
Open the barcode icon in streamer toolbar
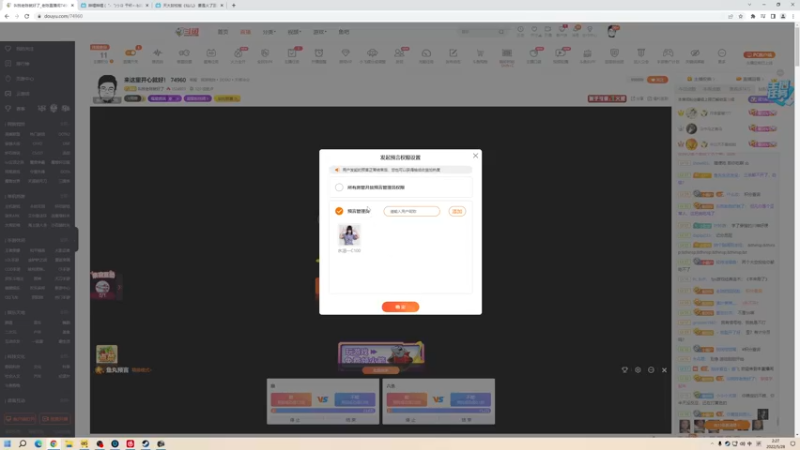coord(507,53)
